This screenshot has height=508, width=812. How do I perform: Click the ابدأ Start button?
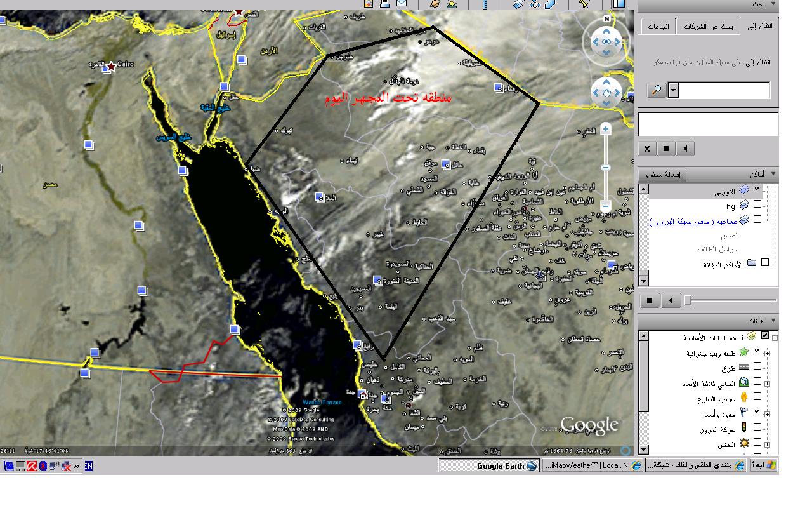tap(764, 465)
